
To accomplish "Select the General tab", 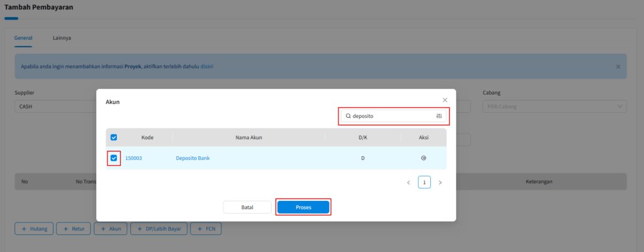I will coord(23,38).
